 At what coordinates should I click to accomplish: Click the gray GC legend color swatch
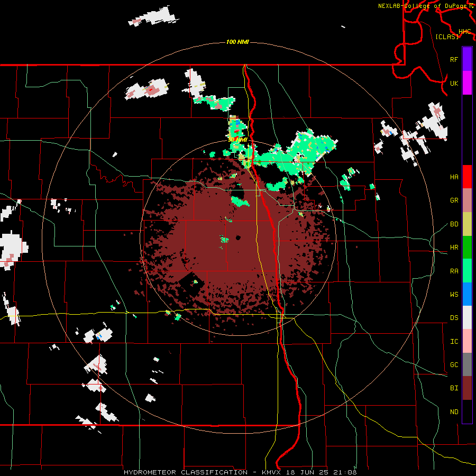click(467, 364)
